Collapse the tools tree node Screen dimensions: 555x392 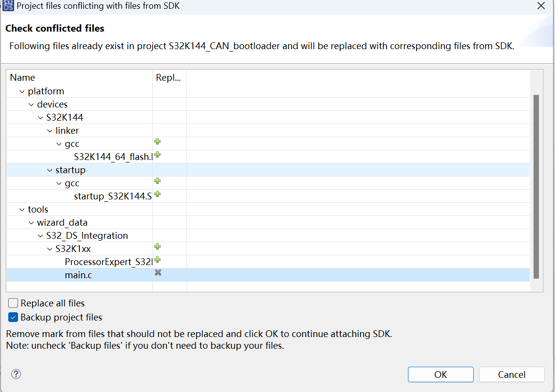point(21,209)
